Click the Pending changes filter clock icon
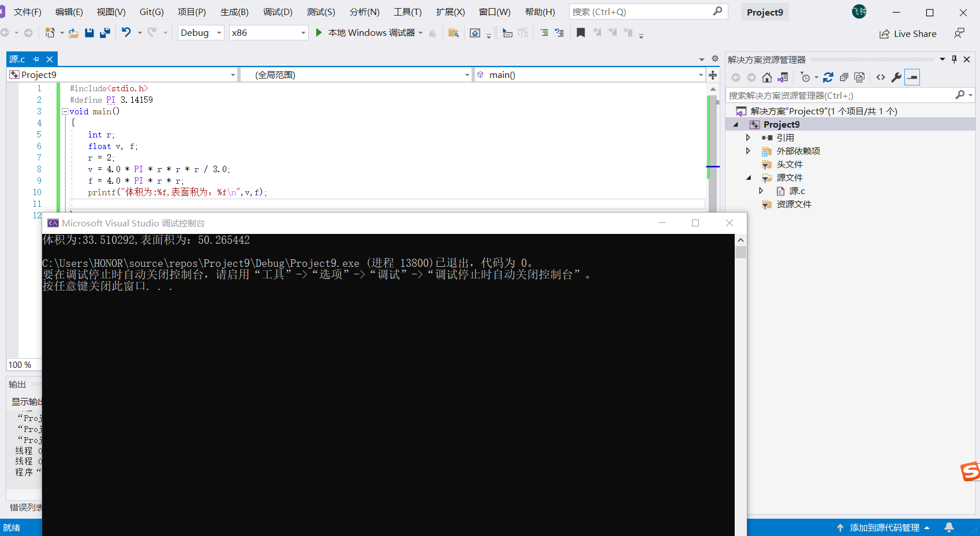Image resolution: width=980 pixels, height=536 pixels. pyautogui.click(x=806, y=77)
